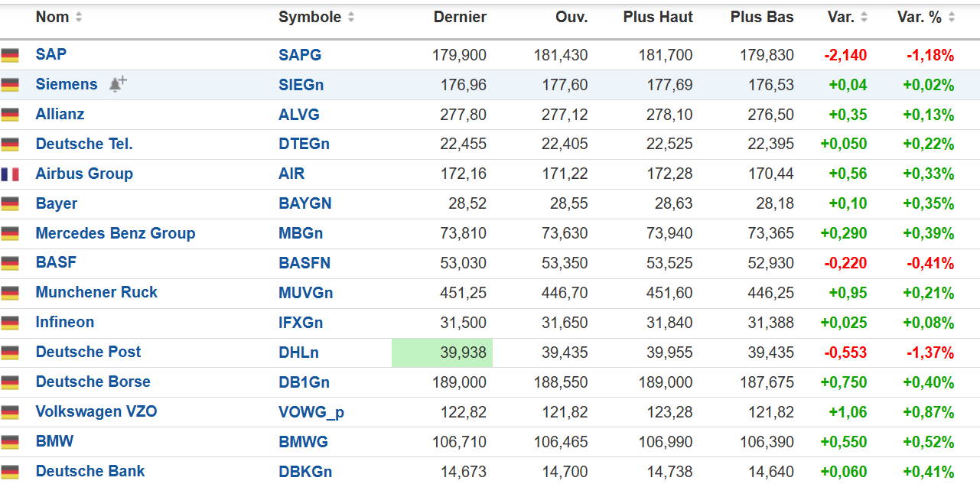This screenshot has height=484, width=980.
Task: Open Deutsche Bank stock link
Action: (x=90, y=471)
